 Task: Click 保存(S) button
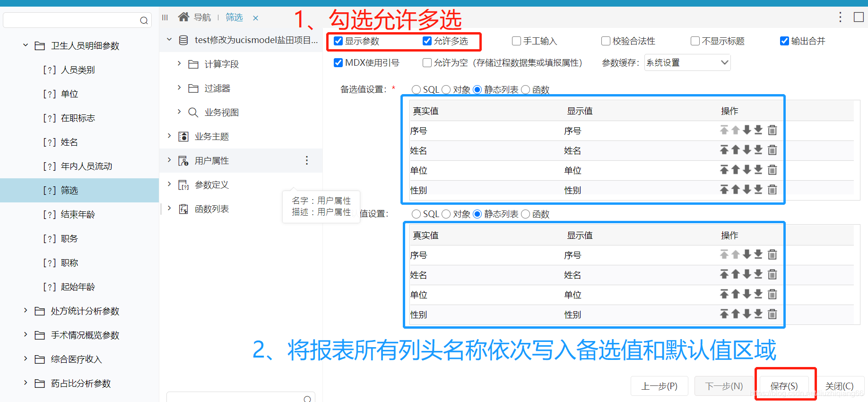pos(784,386)
